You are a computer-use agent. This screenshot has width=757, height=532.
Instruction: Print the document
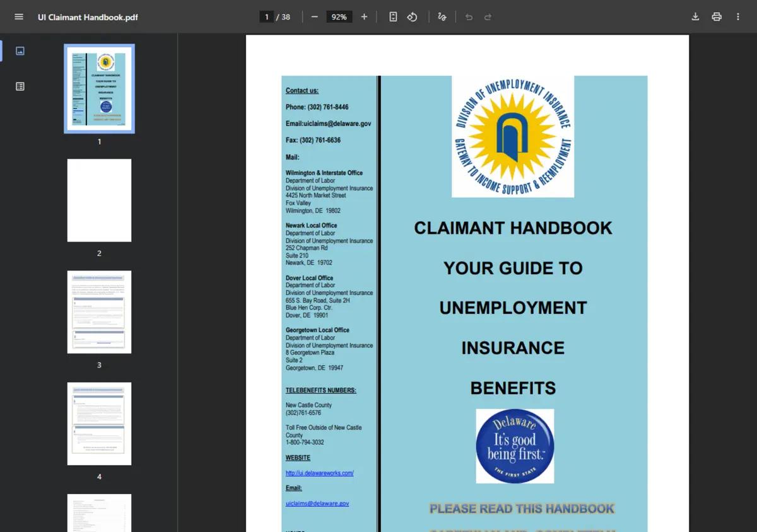(x=717, y=17)
